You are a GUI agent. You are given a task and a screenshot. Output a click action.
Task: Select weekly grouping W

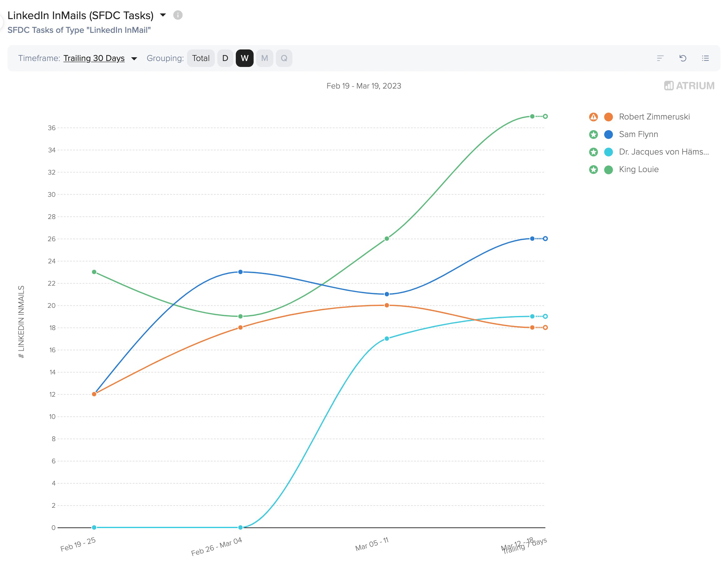244,59
